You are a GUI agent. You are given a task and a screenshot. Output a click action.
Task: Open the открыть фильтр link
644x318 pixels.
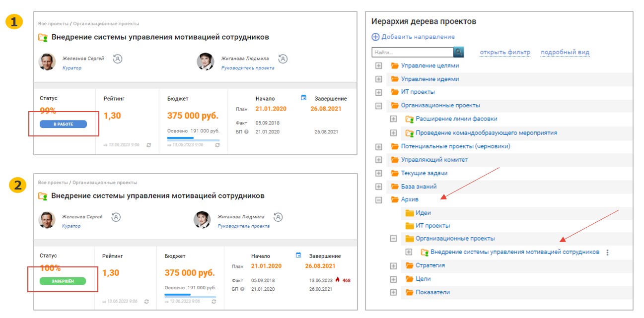coord(504,52)
